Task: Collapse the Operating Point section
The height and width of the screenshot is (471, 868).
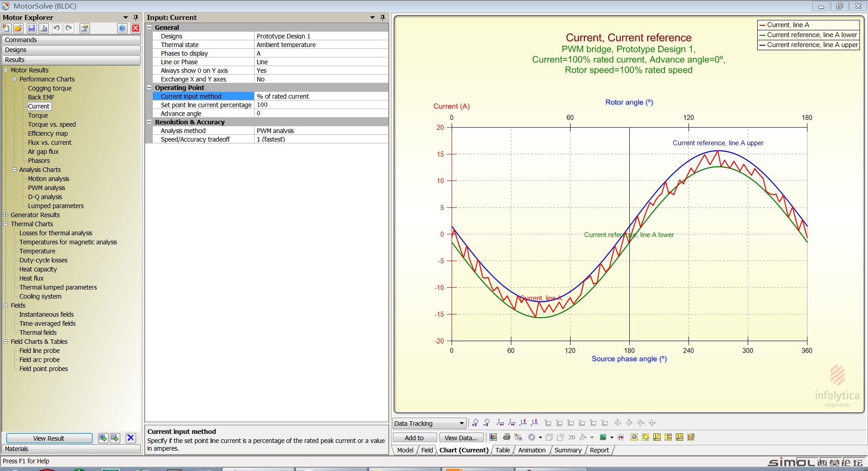Action: click(149, 87)
